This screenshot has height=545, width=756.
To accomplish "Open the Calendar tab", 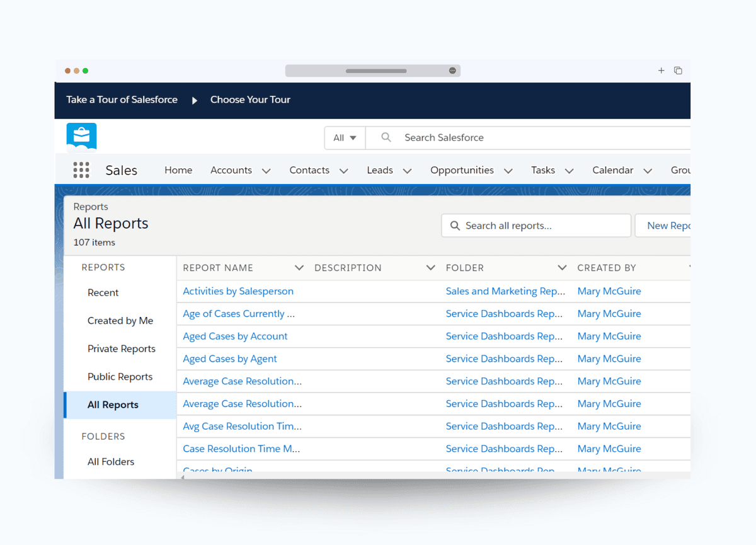I will coord(612,170).
